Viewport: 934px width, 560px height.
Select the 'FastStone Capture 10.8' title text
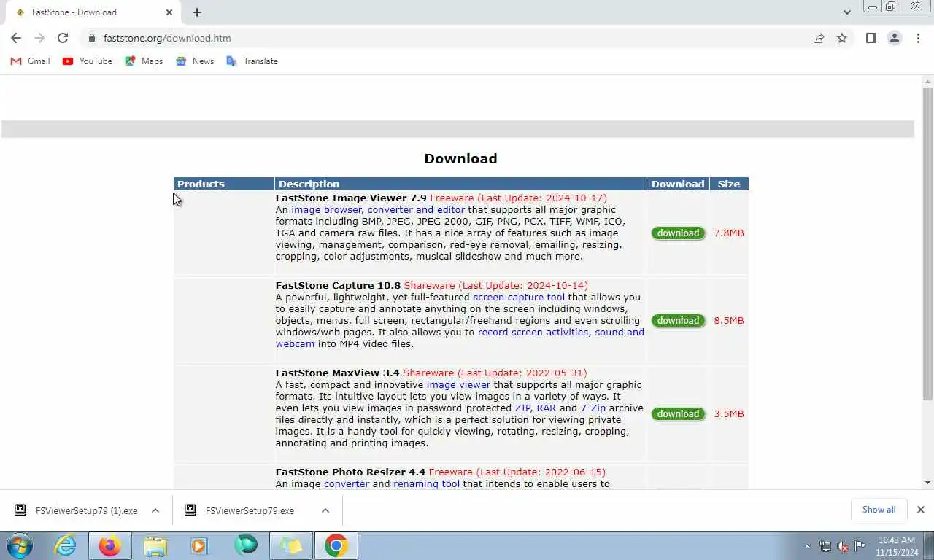tap(338, 285)
